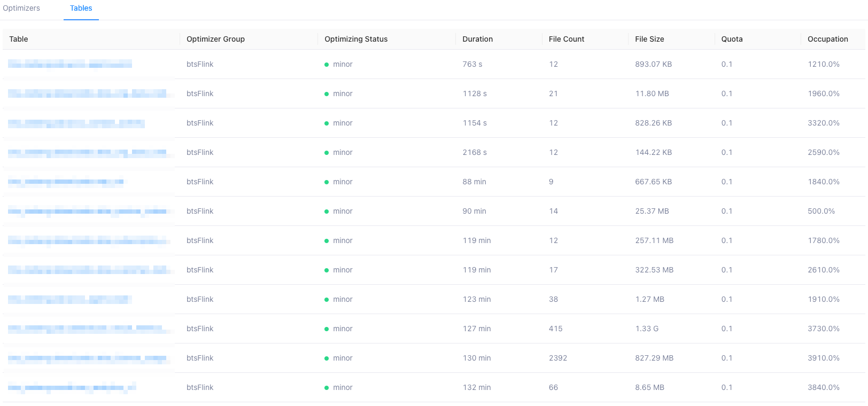Click the 25.37 MB file size
The width and height of the screenshot is (868, 406).
pyautogui.click(x=652, y=211)
